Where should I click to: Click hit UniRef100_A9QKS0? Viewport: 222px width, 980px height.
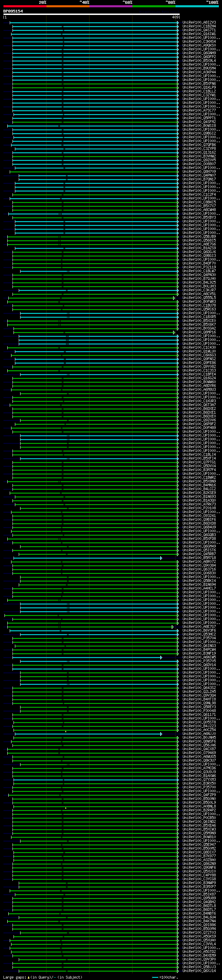click(199, 45)
